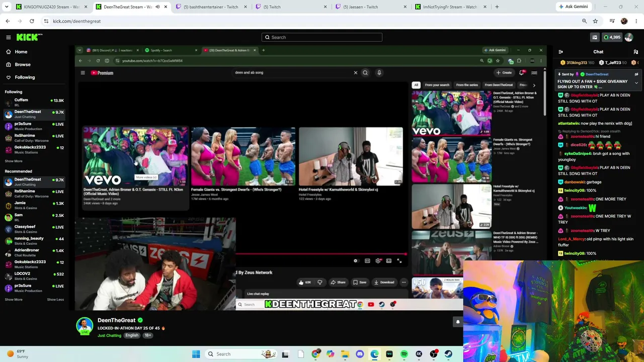Open the Just Chatting category link

pos(109,335)
